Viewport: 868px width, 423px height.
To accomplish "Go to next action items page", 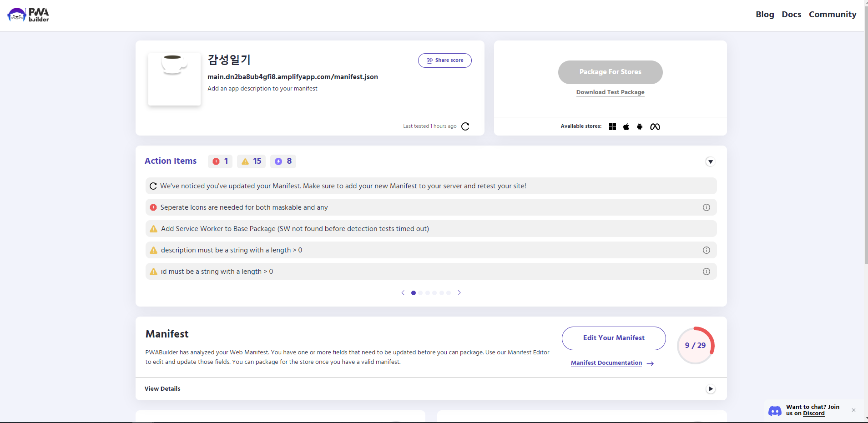I will click(459, 293).
